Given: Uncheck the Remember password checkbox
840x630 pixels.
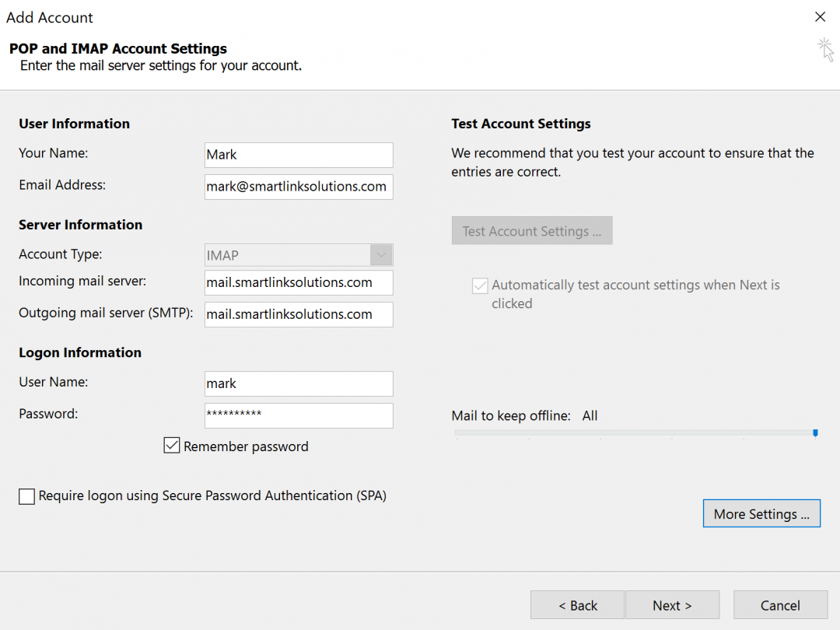Looking at the screenshot, I should click(x=171, y=446).
